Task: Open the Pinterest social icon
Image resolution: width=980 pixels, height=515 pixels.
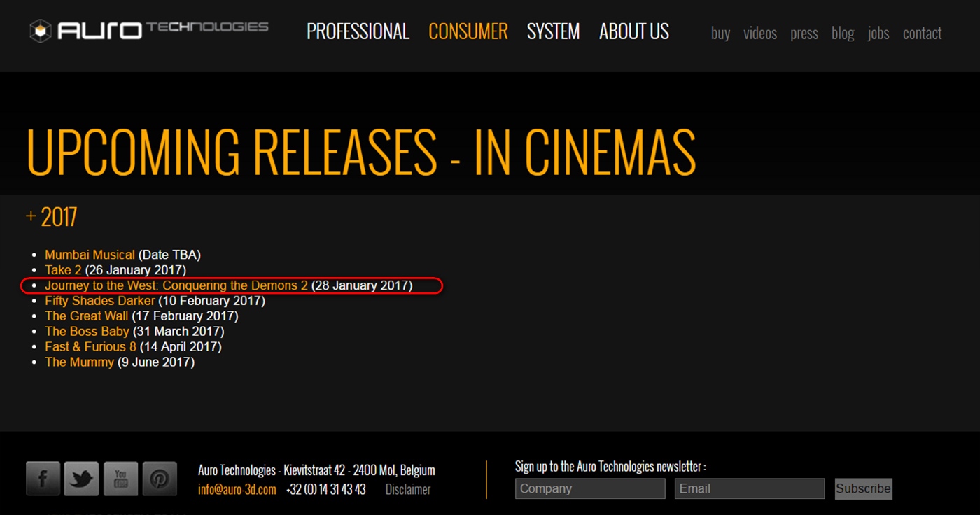Action: click(x=160, y=479)
